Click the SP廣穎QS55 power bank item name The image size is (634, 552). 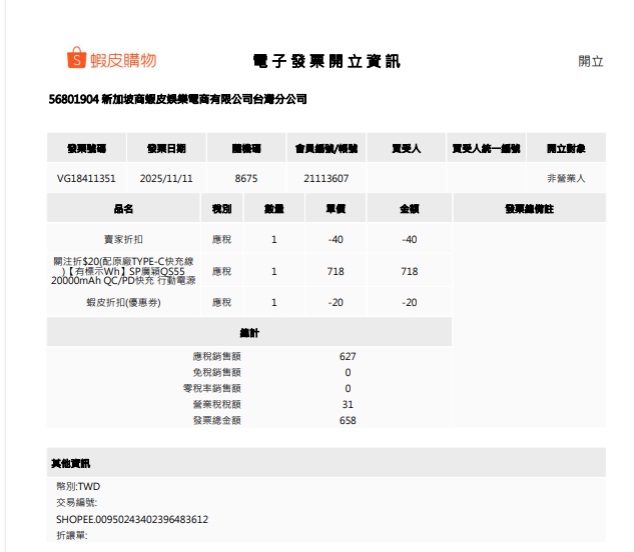(x=123, y=271)
